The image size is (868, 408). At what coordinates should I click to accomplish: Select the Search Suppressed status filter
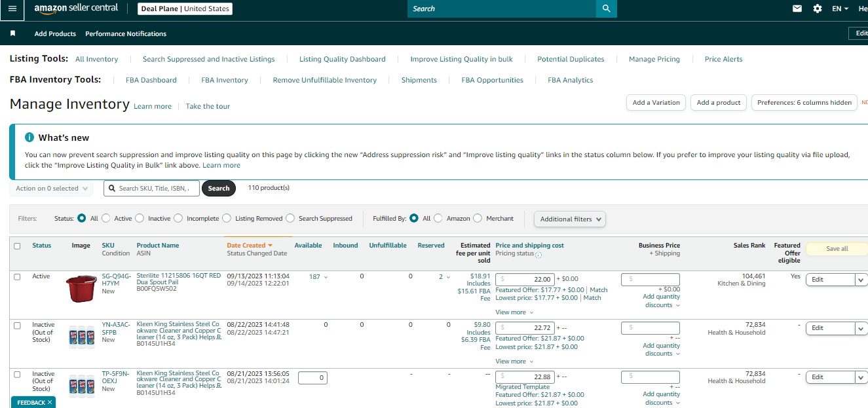point(290,218)
